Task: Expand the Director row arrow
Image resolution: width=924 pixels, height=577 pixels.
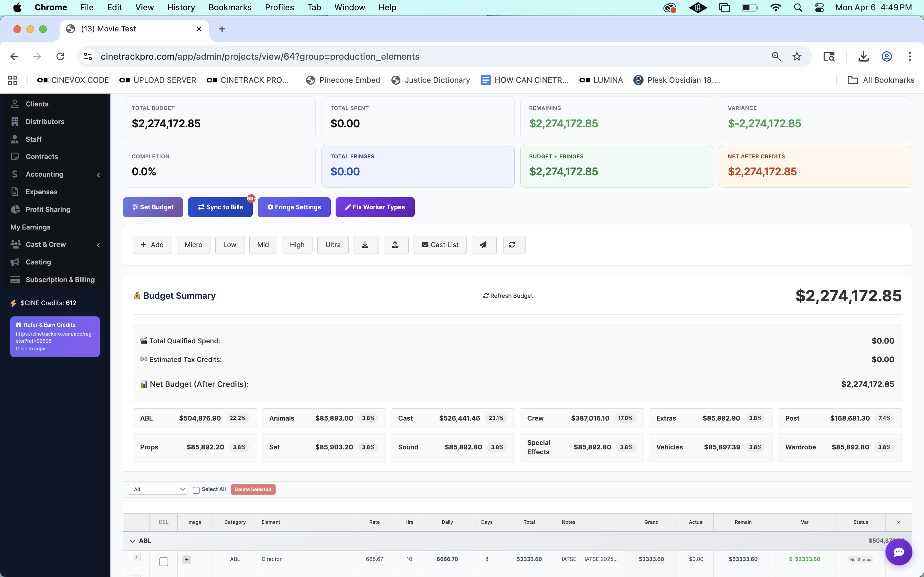Action: (136, 557)
